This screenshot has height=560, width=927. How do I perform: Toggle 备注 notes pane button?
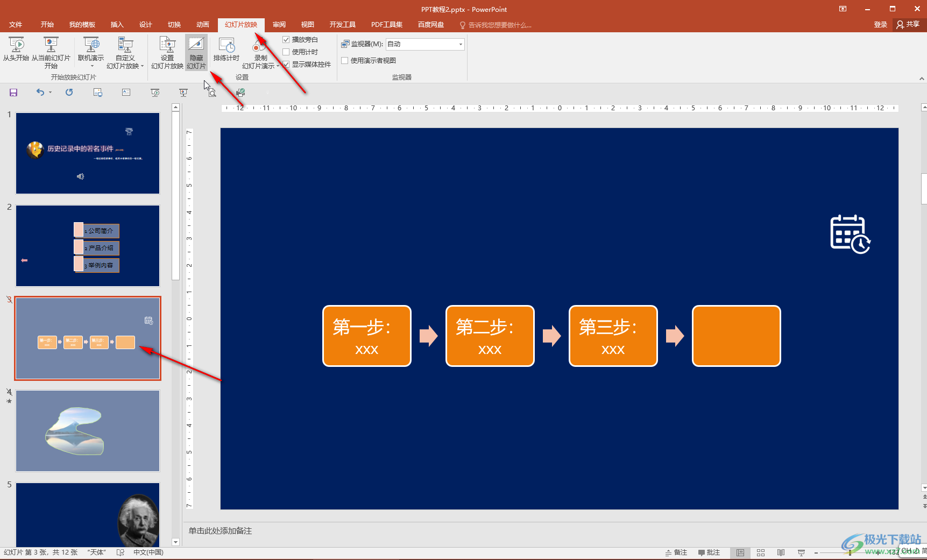(x=676, y=552)
